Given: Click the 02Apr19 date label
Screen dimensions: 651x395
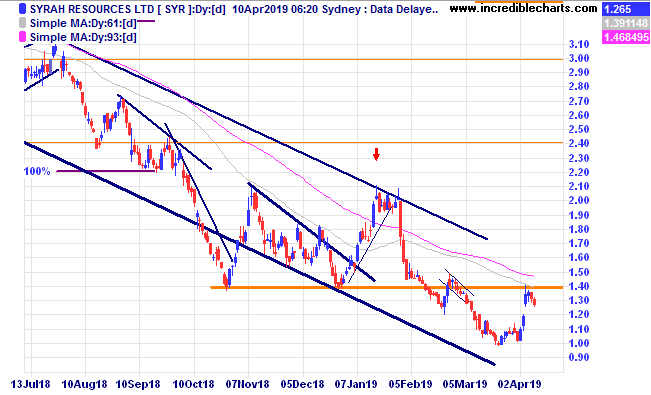Looking at the screenshot, I should (520, 384).
